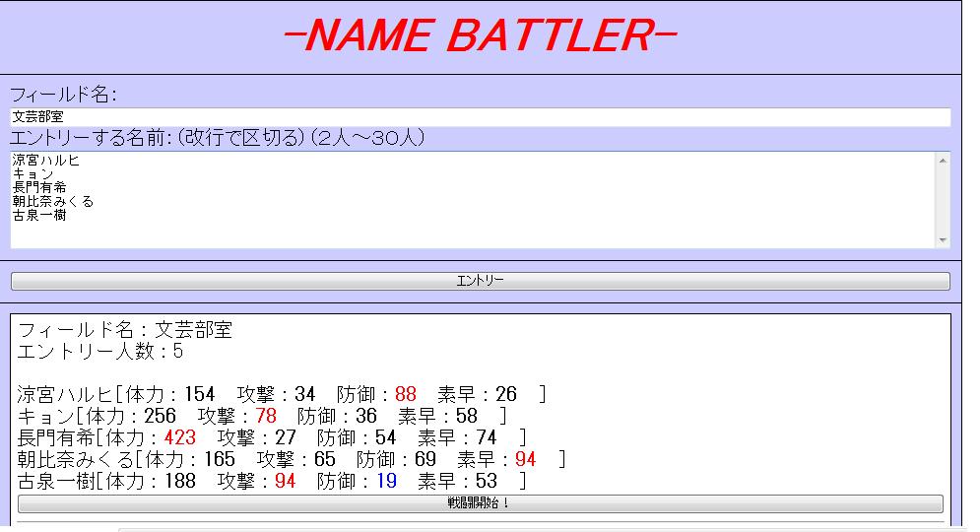
Task: Click the name 涼宮ハルヒ in the textarea
Action: pos(45,161)
